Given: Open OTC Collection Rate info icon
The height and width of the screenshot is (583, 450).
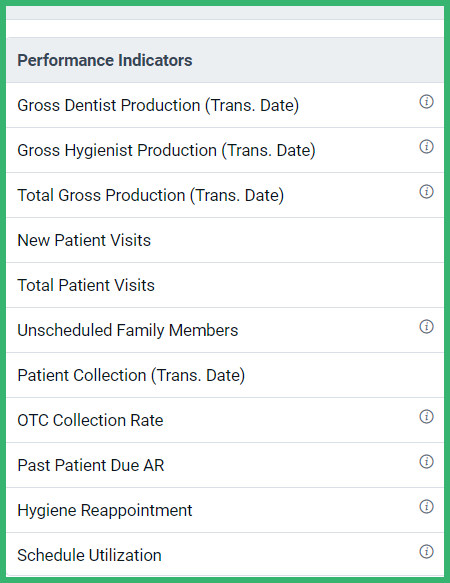Looking at the screenshot, I should [426, 416].
